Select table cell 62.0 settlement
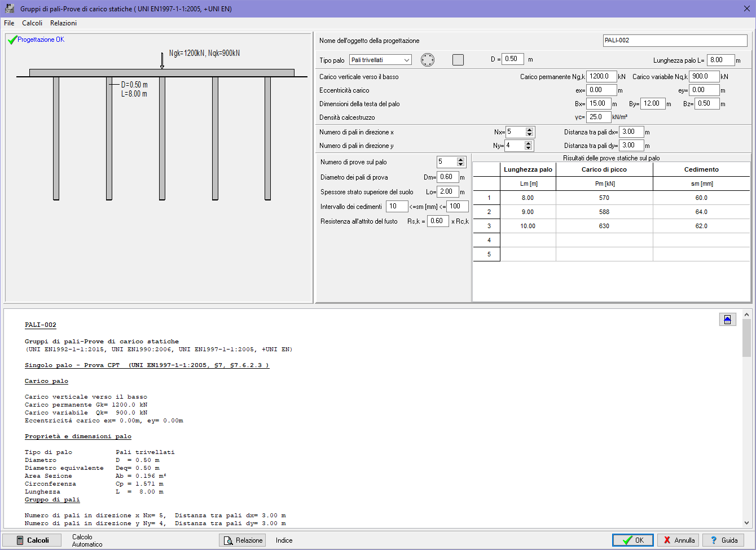This screenshot has width=756, height=550. tap(701, 226)
